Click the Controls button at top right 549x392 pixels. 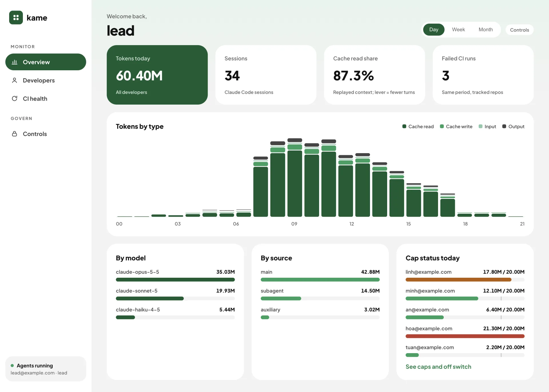click(x=519, y=30)
